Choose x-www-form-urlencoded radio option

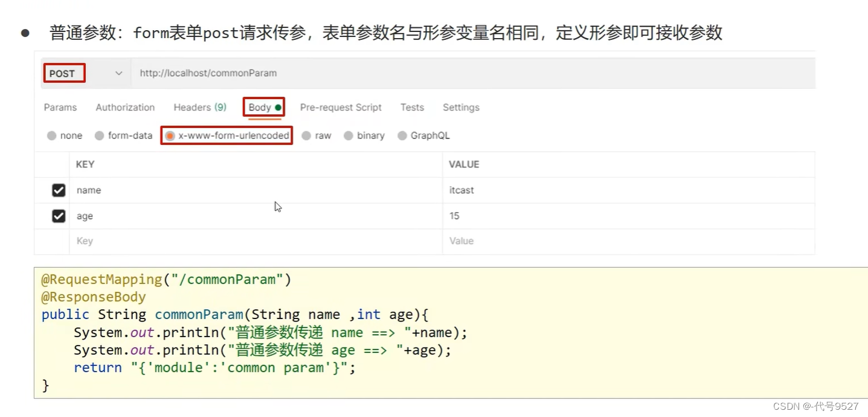pos(170,136)
